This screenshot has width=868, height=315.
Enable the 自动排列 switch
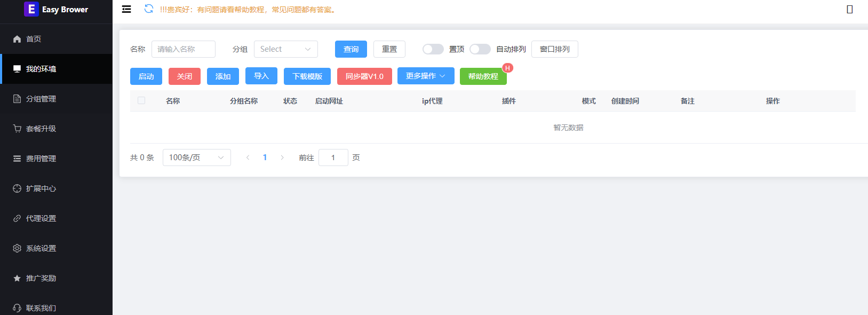click(x=480, y=49)
